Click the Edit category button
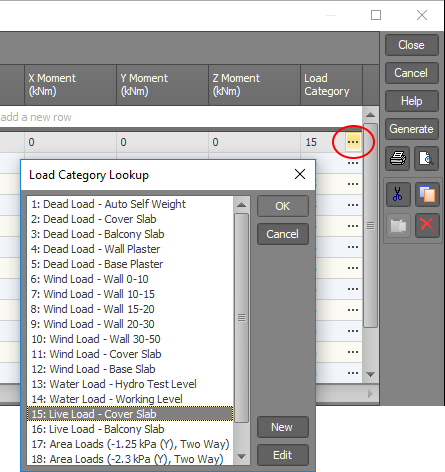Screen dimensions: 445x472 [x=283, y=455]
